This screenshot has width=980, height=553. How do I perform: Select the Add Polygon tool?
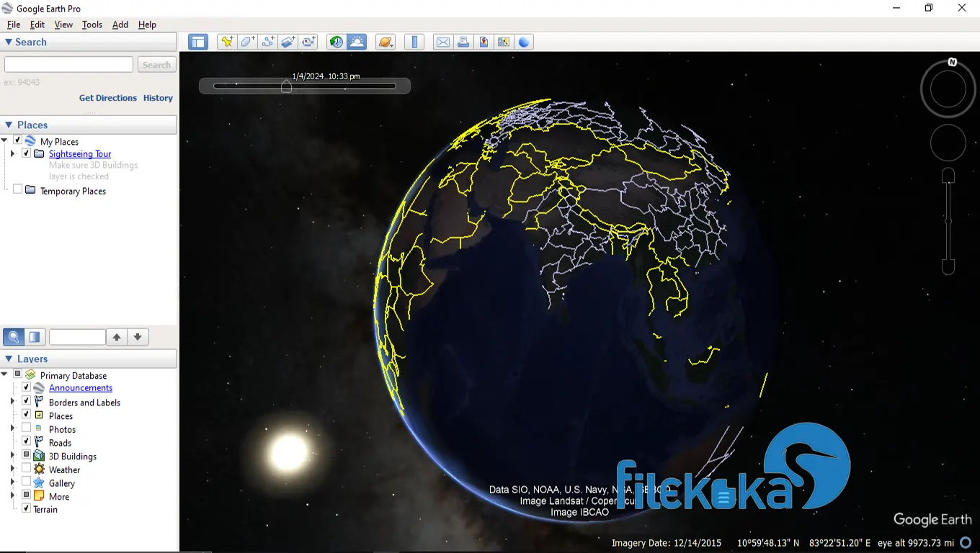coord(247,42)
